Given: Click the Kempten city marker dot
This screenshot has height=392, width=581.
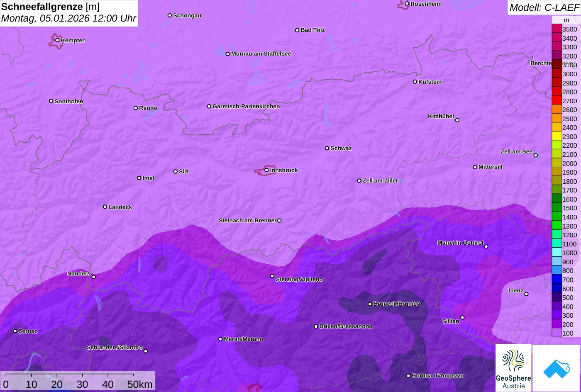Looking at the screenshot, I should click(57, 40).
